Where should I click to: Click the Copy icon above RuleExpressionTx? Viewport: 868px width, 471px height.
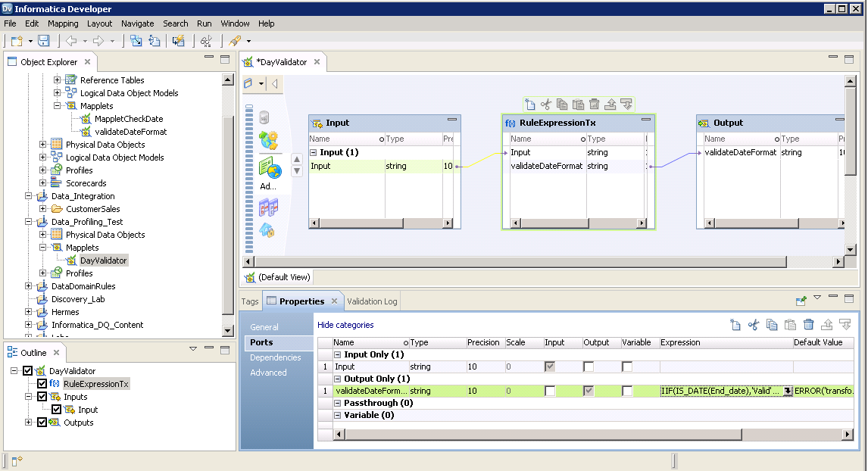[x=562, y=104]
